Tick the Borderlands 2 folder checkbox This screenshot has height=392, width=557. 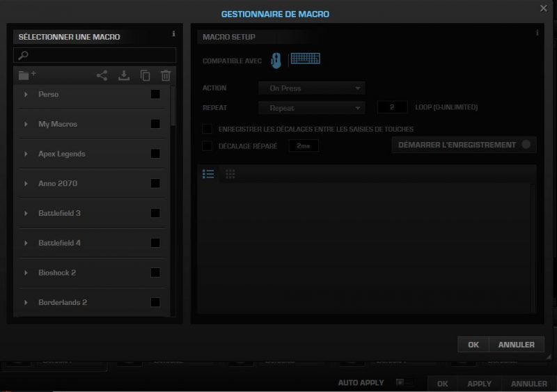(x=155, y=302)
